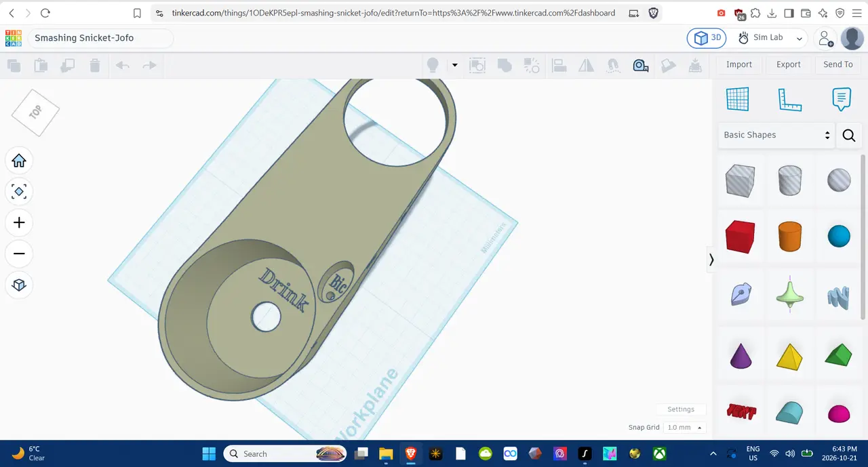Image resolution: width=868 pixels, height=467 pixels.
Task: Select the Ruler tool icon
Action: click(789, 100)
